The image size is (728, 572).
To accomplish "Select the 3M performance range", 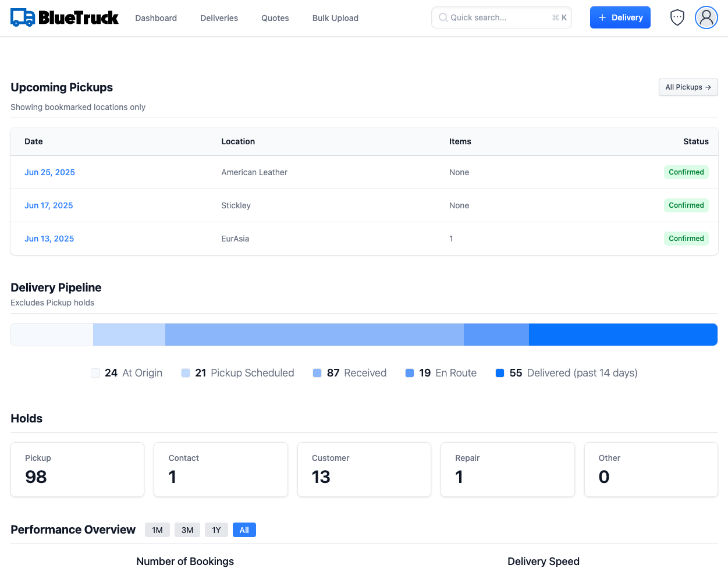I will [x=187, y=530].
